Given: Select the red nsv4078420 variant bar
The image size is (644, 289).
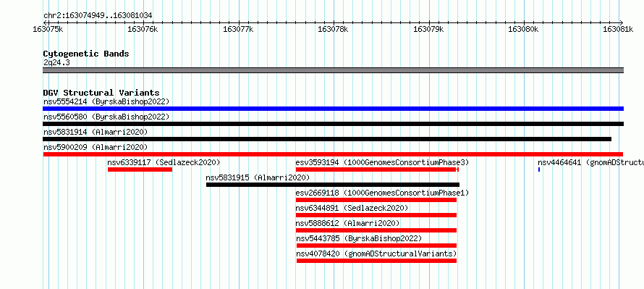Looking at the screenshot, I should point(376,261).
